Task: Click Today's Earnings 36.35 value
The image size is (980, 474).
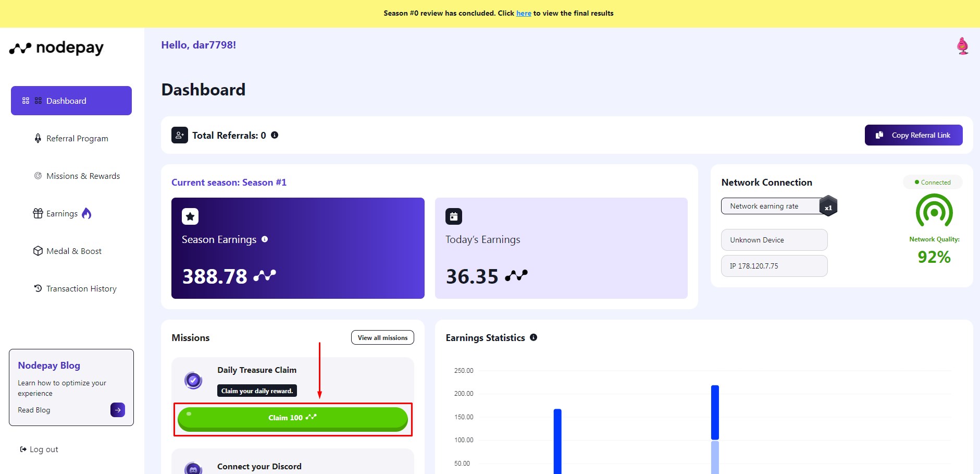Action: coord(472,276)
